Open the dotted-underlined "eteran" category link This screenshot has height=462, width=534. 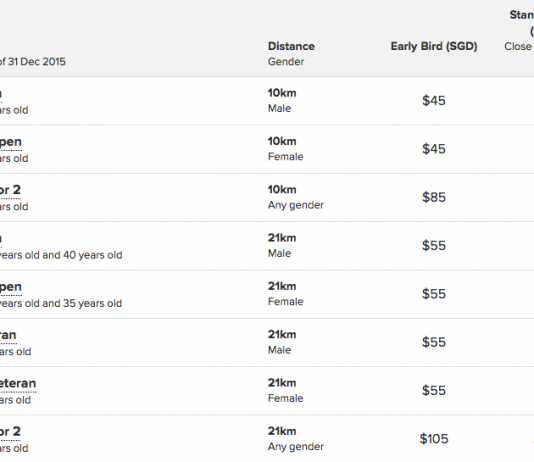pyautogui.click(x=18, y=383)
